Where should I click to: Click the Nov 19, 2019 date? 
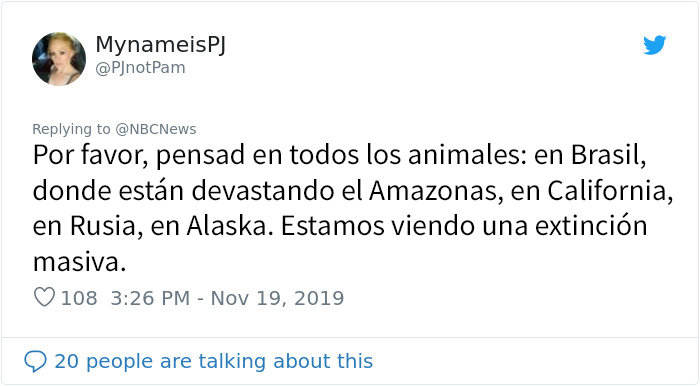(x=277, y=298)
